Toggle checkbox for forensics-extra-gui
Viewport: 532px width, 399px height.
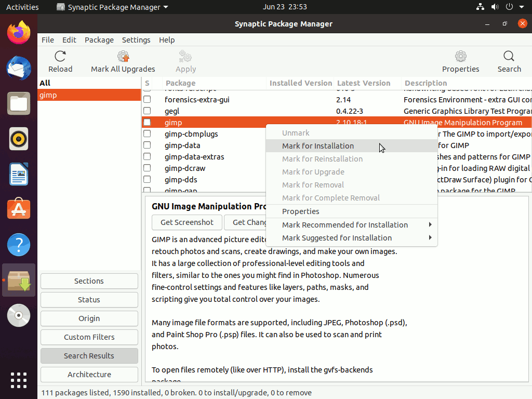tap(147, 99)
